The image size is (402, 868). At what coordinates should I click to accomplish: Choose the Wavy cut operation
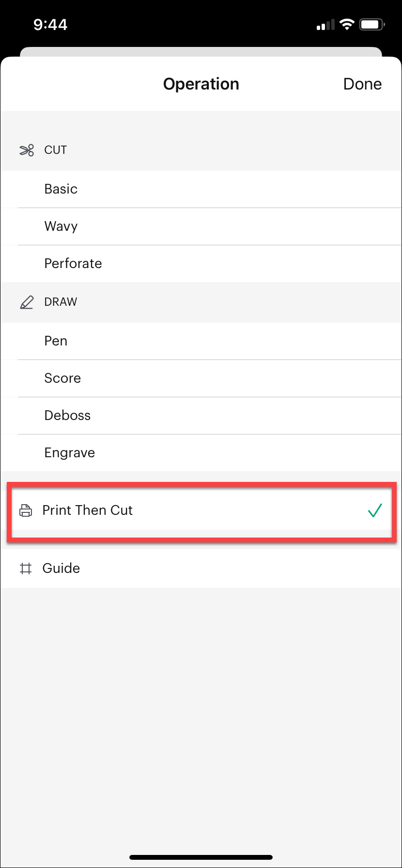pyautogui.click(x=61, y=226)
